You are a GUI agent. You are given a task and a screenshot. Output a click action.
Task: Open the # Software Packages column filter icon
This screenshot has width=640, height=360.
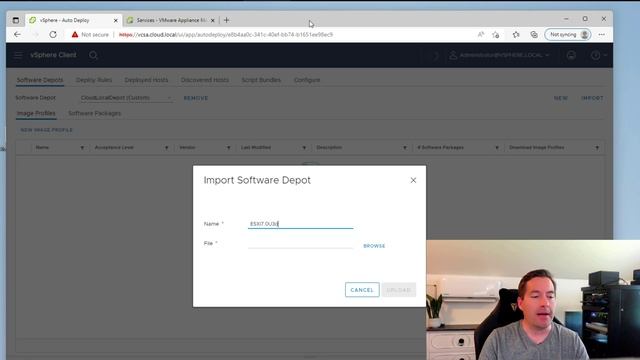pyautogui.click(x=497, y=148)
